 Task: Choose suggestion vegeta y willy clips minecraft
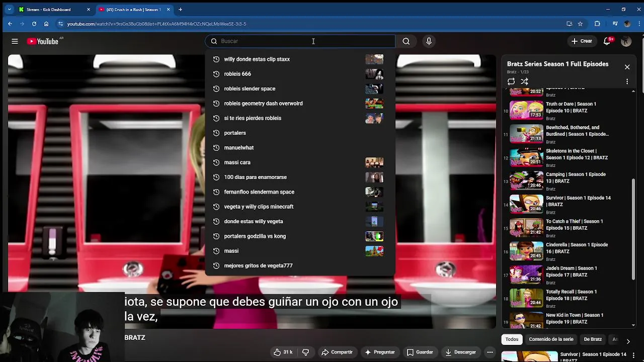(300, 207)
